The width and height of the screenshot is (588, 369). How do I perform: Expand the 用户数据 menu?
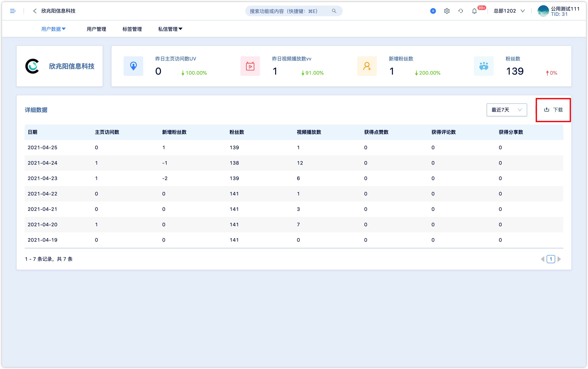pos(53,29)
